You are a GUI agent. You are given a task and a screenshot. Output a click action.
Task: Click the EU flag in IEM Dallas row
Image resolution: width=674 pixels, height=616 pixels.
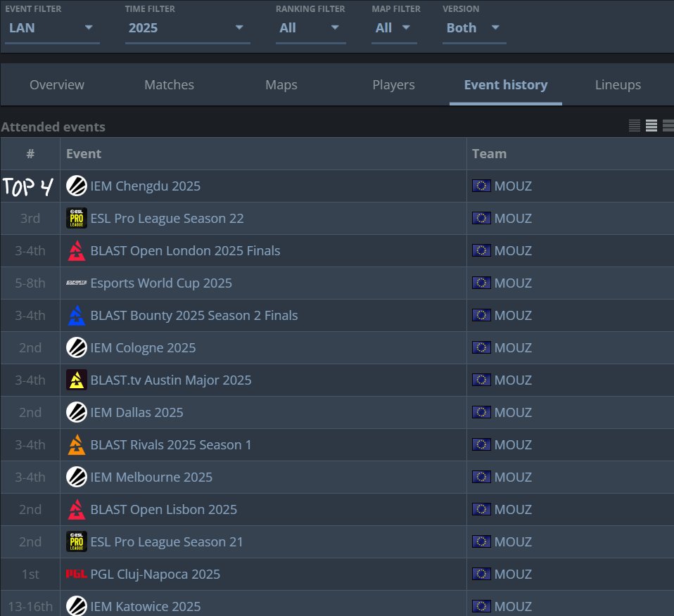(x=481, y=412)
